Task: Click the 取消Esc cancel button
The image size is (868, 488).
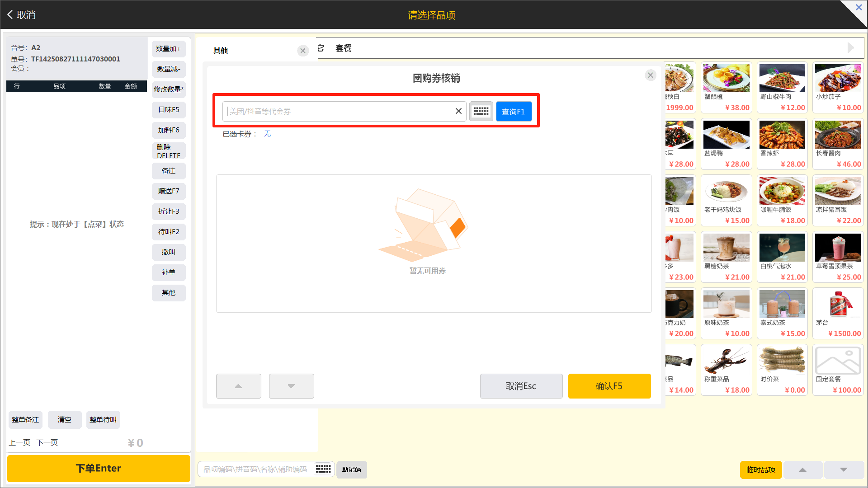Action: (x=521, y=386)
